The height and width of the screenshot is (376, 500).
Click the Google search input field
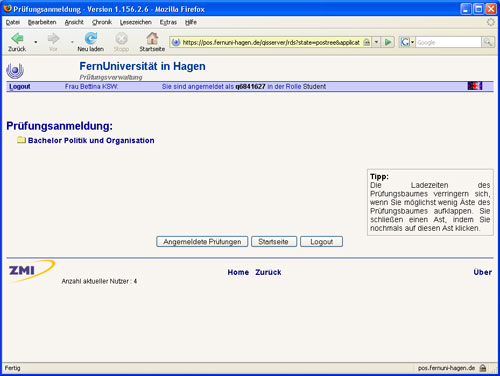point(448,42)
